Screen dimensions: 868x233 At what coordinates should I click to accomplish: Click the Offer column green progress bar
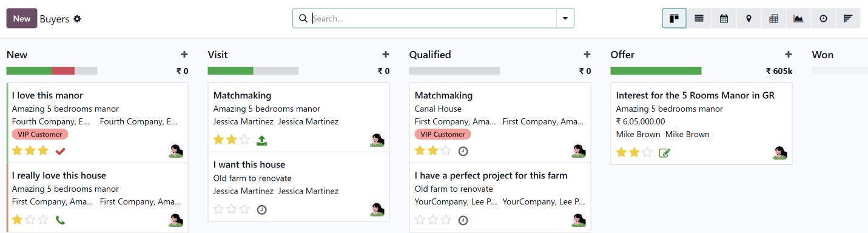coord(656,70)
